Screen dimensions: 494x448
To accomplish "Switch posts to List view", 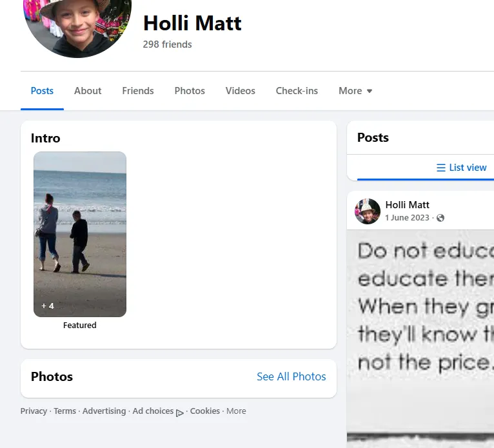I will pyautogui.click(x=462, y=168).
